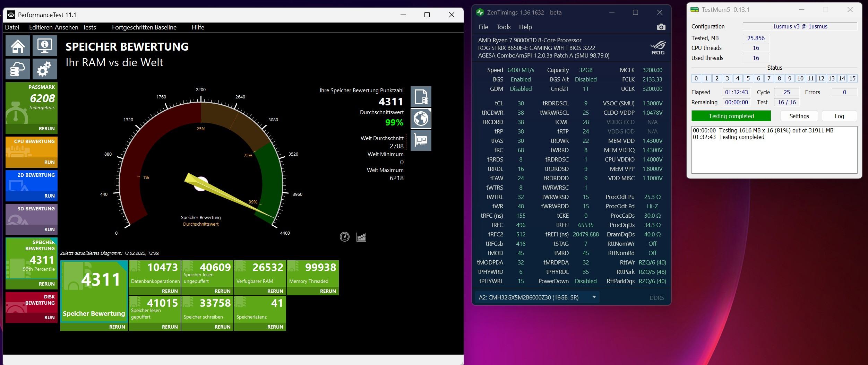The width and height of the screenshot is (868, 365).
Task: Rerun Speicher Bewertung in the sidebar
Action: 47,284
